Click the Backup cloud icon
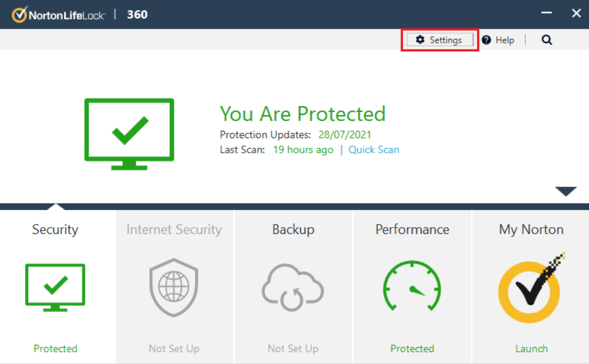589x364 pixels. pos(293,288)
